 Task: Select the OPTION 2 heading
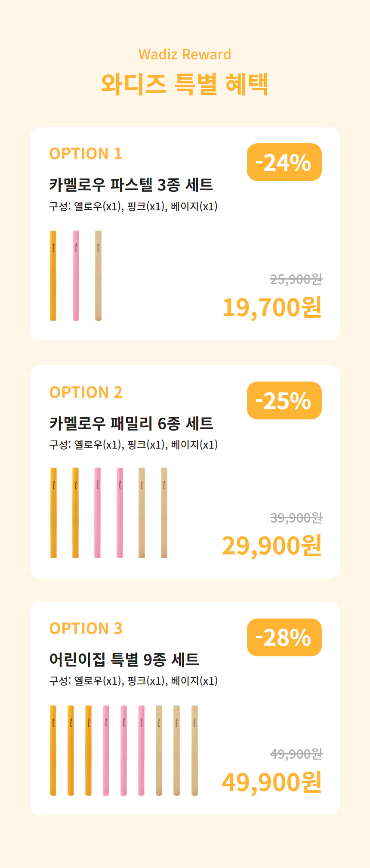tap(86, 392)
